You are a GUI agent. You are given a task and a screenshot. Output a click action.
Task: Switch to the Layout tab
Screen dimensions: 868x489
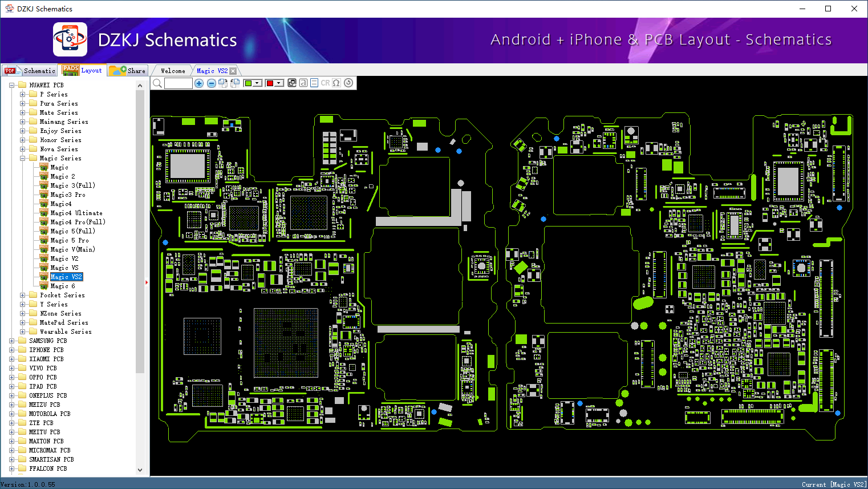(83, 70)
